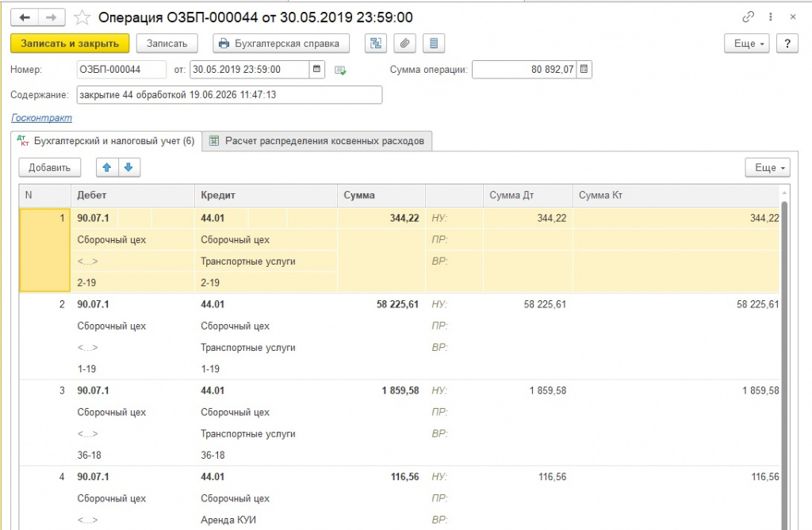Click Аренда КУИ in row 4

228,520
